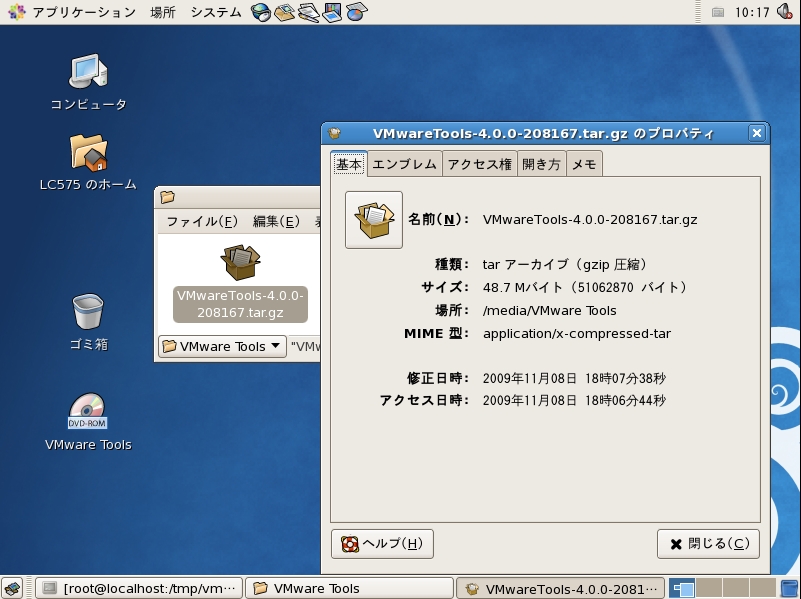
Task: Click the tar アーカイブ type text
Action: (x=564, y=265)
